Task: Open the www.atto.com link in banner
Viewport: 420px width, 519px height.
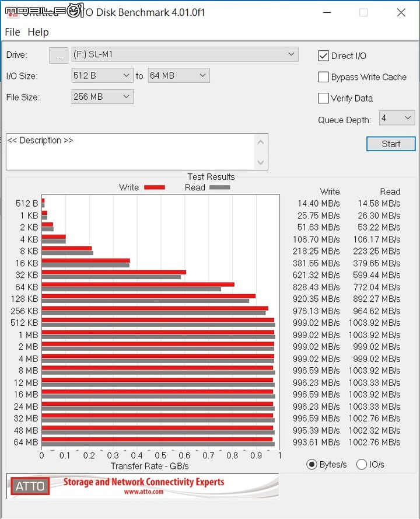Action: (x=143, y=492)
